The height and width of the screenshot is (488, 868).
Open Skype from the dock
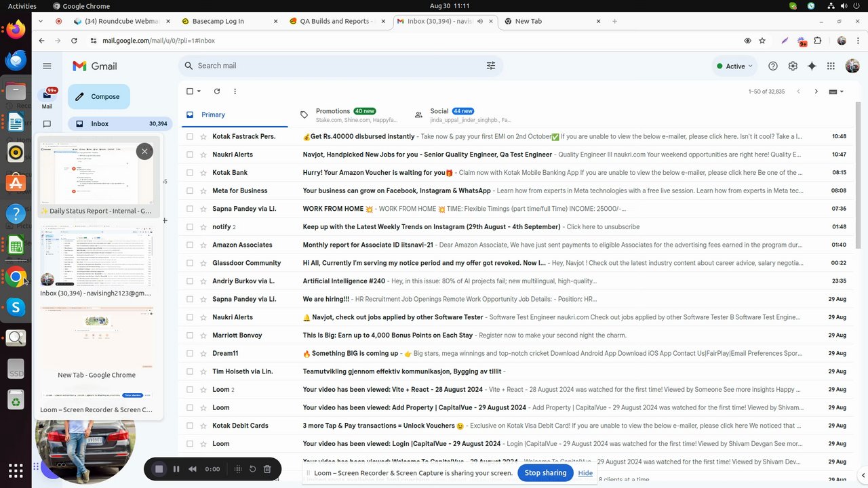pos(16,308)
